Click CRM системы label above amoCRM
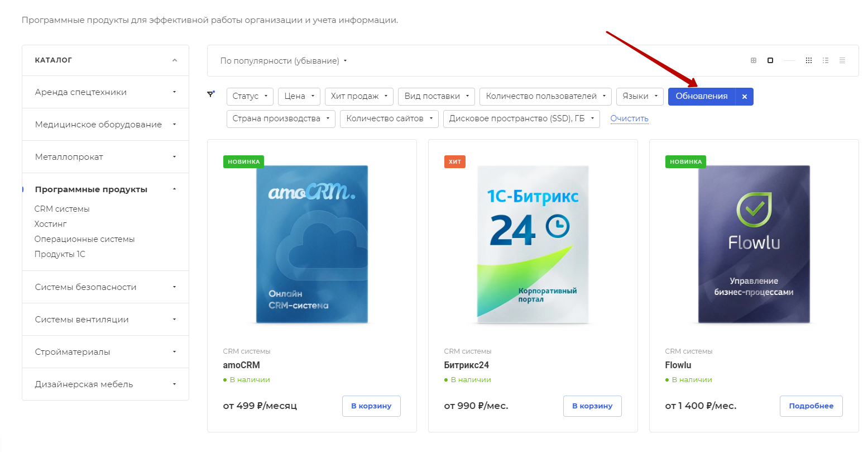This screenshot has width=868, height=452. (247, 351)
